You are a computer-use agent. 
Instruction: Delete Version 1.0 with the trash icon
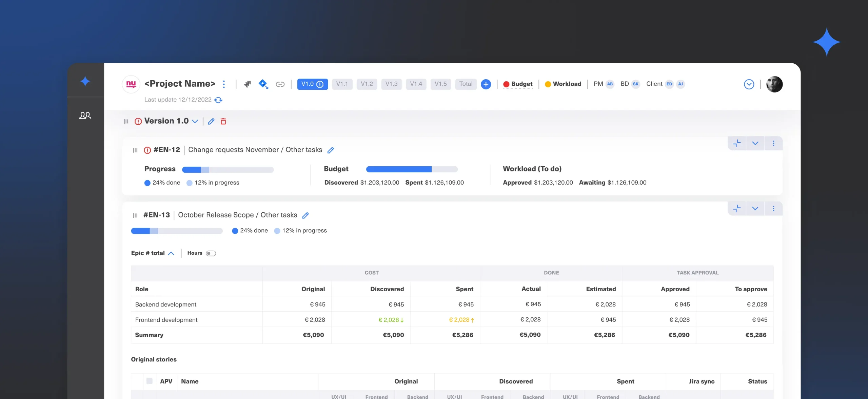[x=223, y=121]
